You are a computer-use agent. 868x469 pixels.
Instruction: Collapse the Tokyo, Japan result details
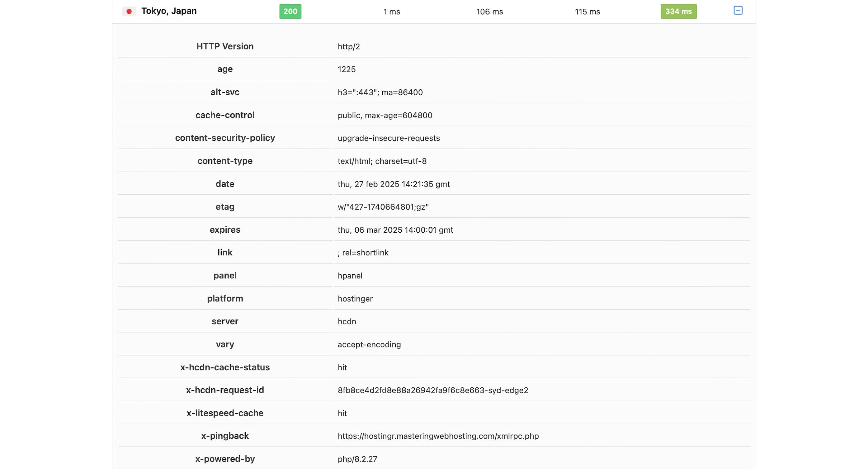pyautogui.click(x=738, y=11)
